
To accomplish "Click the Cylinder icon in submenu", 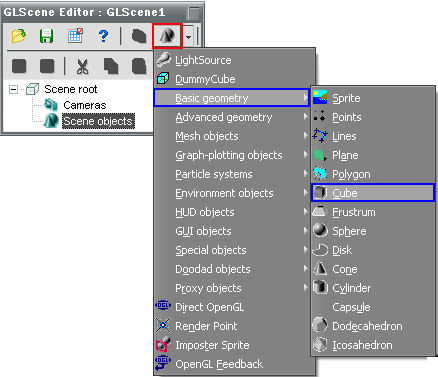I will pos(320,287).
